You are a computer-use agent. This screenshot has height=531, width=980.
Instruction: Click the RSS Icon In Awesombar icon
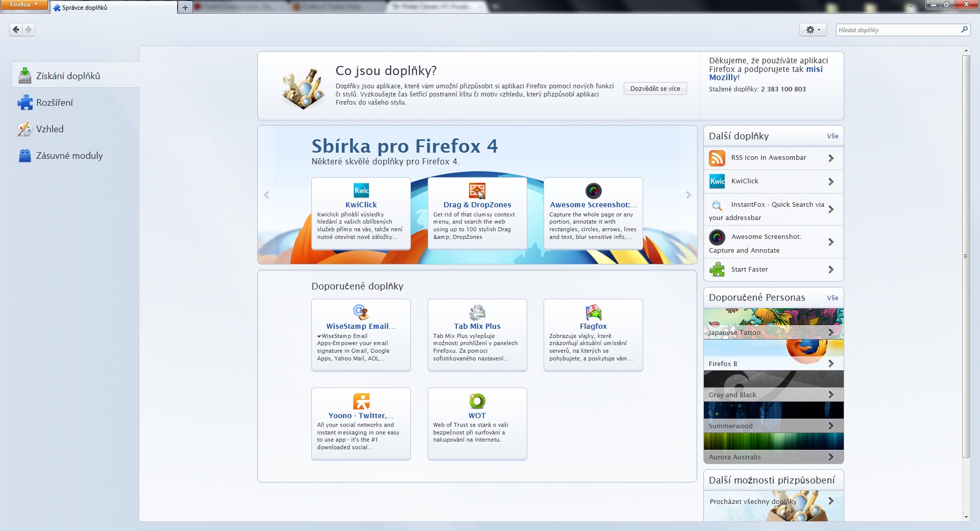click(x=717, y=158)
